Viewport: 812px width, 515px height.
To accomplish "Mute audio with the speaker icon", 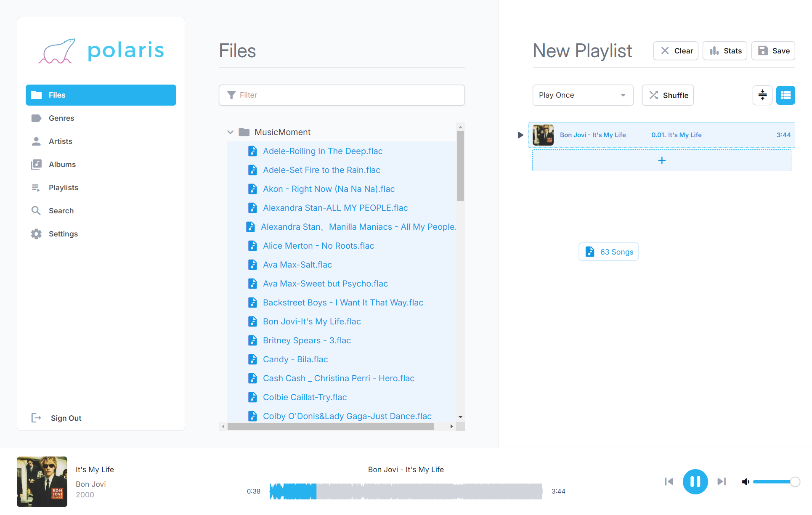I will pyautogui.click(x=746, y=481).
